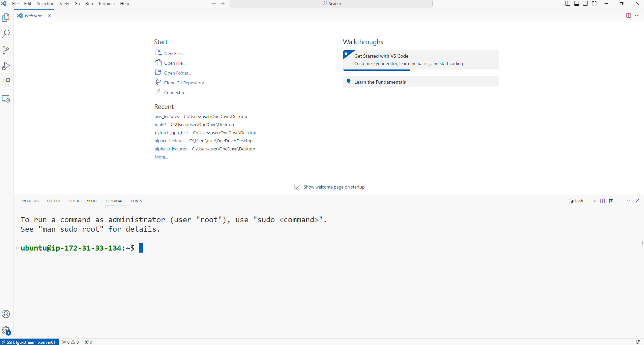Open the Help menu
644x345 pixels.
[125, 3]
